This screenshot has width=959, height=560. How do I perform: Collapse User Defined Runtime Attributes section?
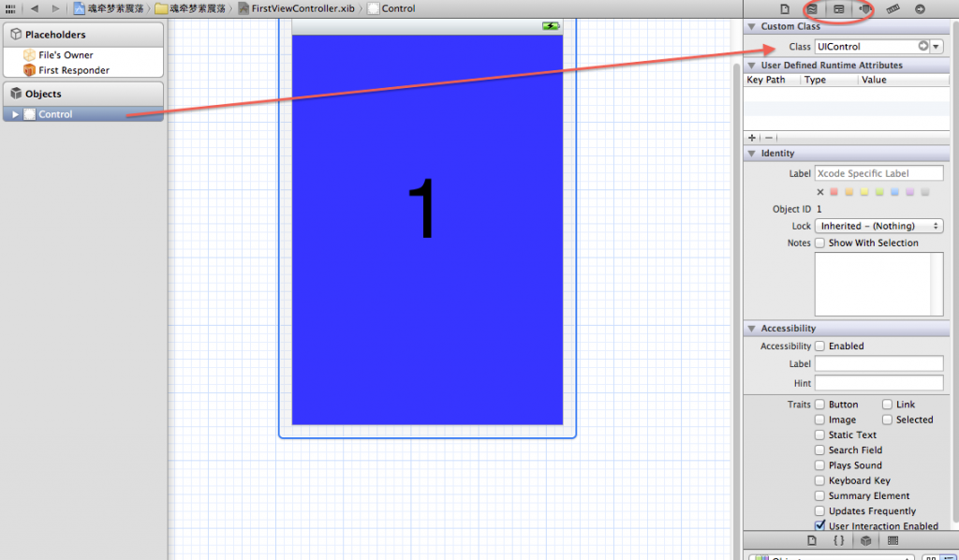coord(752,66)
